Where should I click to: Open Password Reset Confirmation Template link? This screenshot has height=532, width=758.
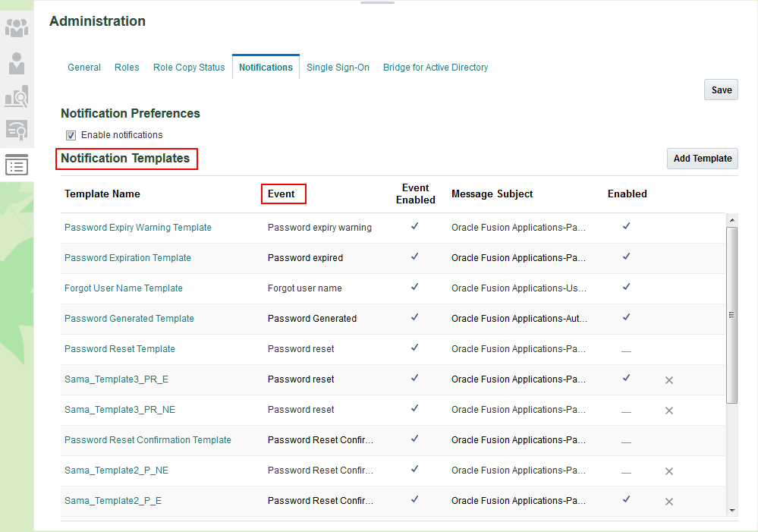pos(148,440)
